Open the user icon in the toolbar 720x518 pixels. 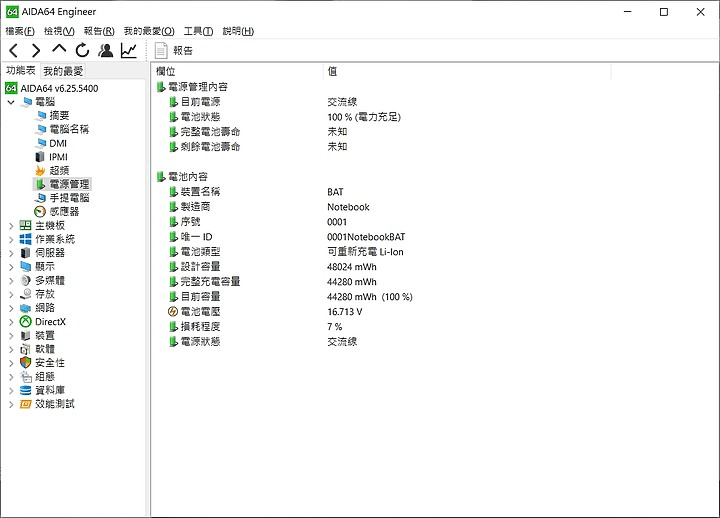(x=106, y=51)
